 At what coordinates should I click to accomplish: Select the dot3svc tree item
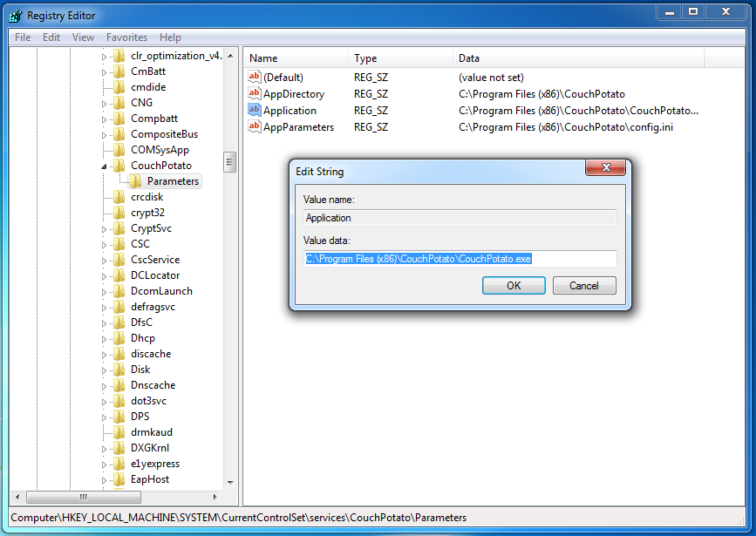tap(148, 401)
